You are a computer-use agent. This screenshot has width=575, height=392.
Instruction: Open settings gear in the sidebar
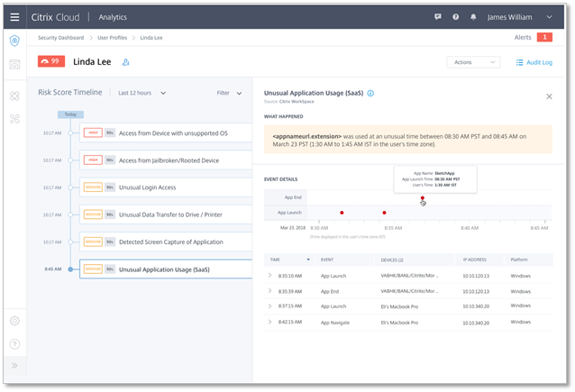14,321
